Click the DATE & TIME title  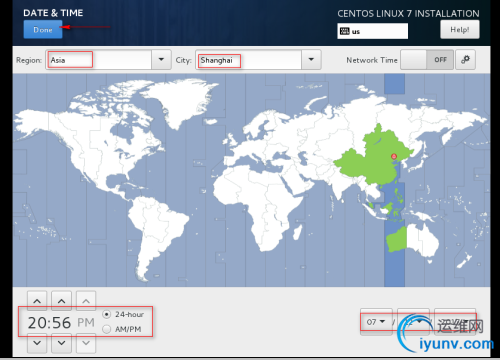point(53,13)
